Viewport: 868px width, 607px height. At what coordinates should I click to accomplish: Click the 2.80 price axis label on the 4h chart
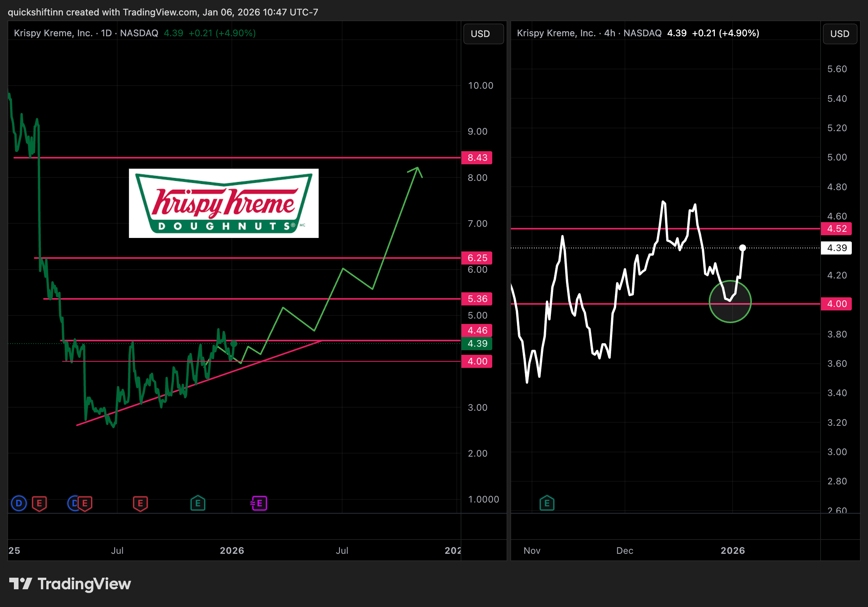click(837, 481)
